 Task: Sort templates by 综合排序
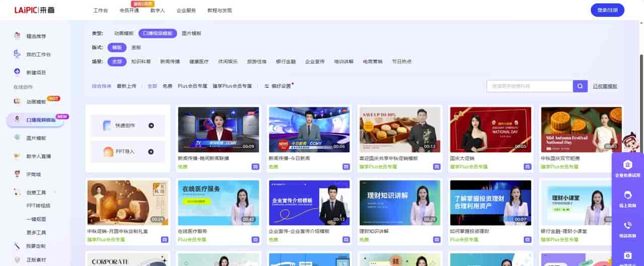pos(102,86)
